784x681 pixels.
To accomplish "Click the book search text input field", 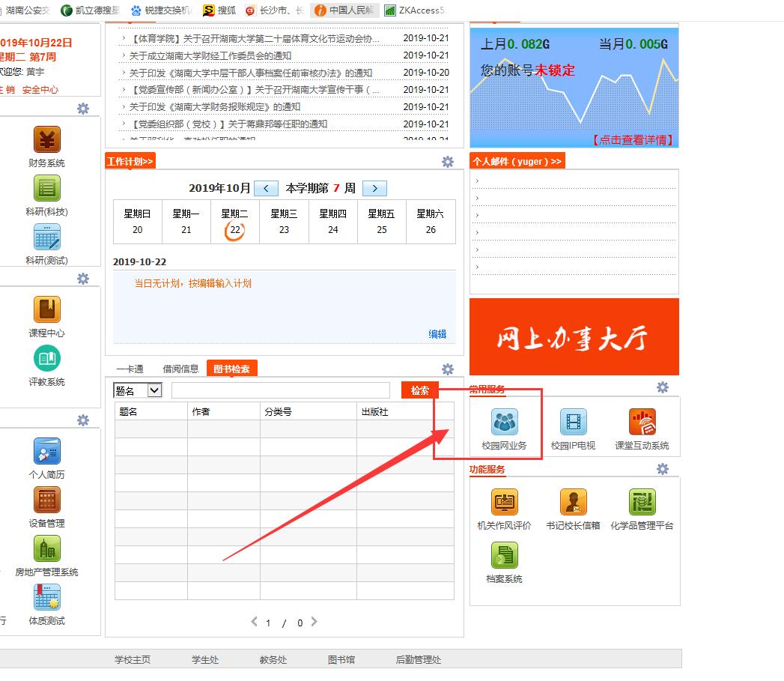I will (x=280, y=390).
